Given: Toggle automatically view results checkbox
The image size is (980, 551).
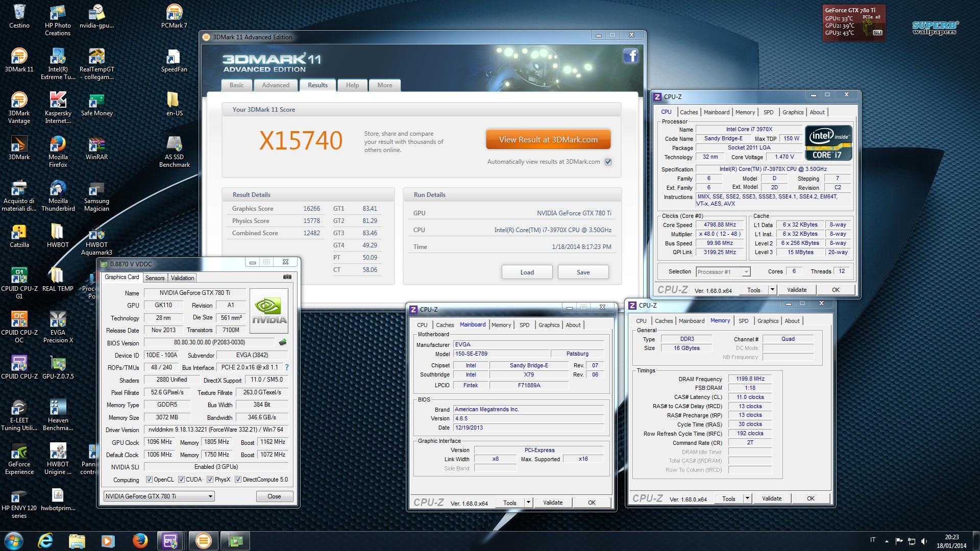Looking at the screenshot, I should [x=608, y=162].
